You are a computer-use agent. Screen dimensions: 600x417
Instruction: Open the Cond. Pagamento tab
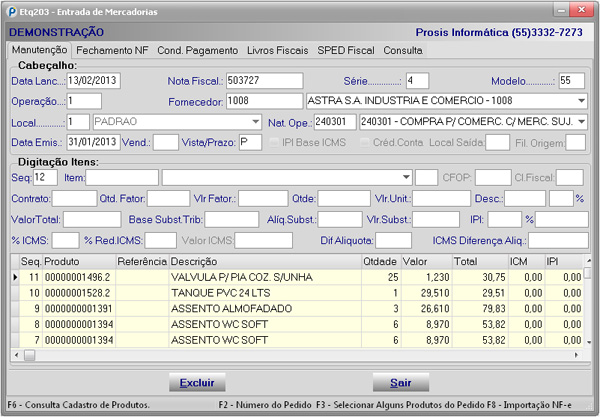coord(197,50)
